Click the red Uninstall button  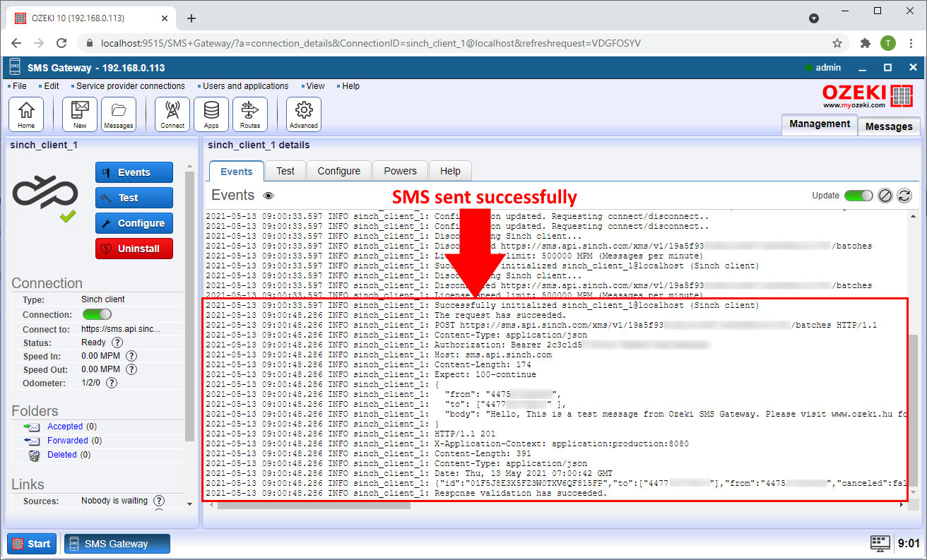click(134, 249)
